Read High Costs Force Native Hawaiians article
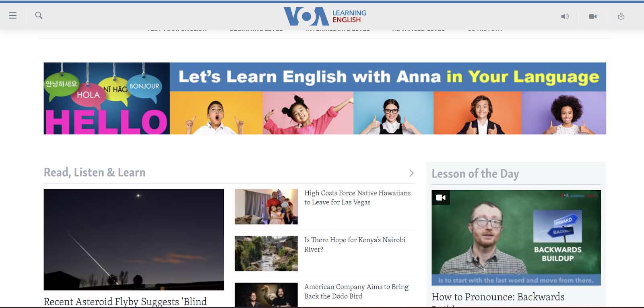This screenshot has width=644, height=308. [x=357, y=198]
